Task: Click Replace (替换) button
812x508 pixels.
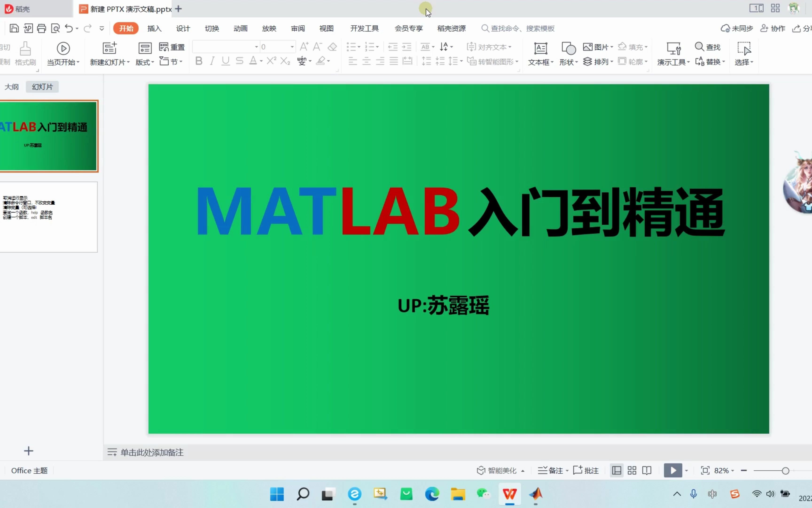Action: point(710,61)
